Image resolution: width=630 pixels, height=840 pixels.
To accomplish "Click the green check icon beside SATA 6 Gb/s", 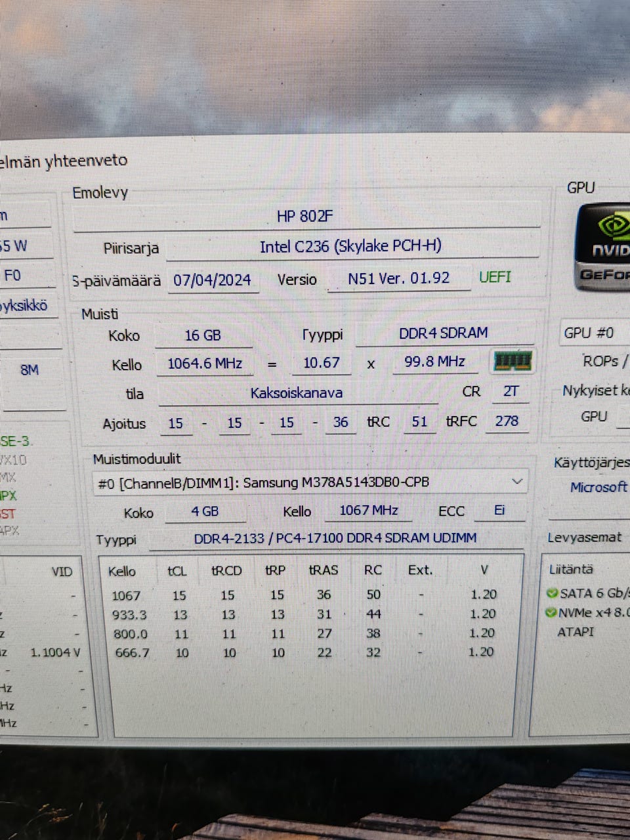I will pyautogui.click(x=552, y=593).
